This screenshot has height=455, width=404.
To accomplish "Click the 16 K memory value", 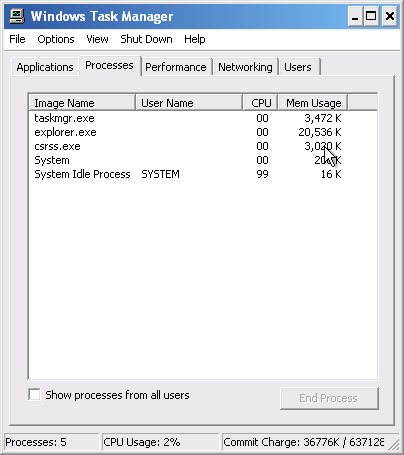I will point(331,174).
